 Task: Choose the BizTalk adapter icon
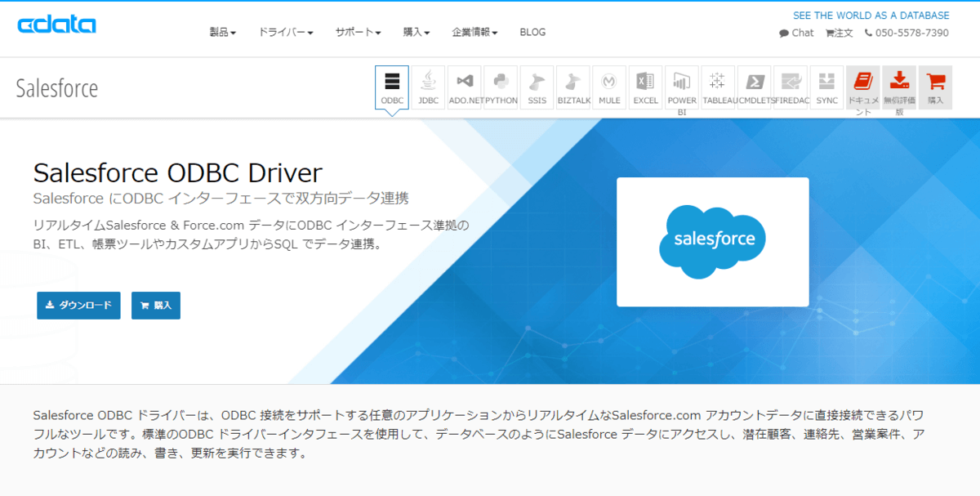click(x=573, y=87)
